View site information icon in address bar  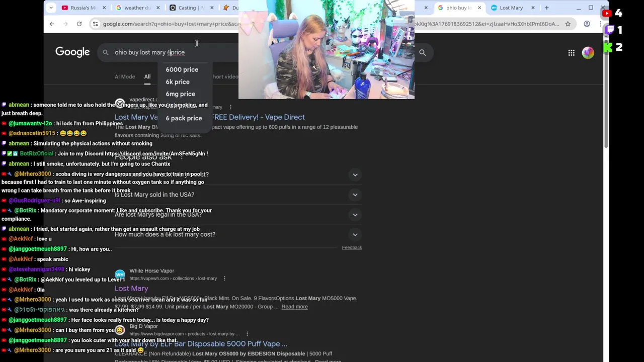click(95, 24)
